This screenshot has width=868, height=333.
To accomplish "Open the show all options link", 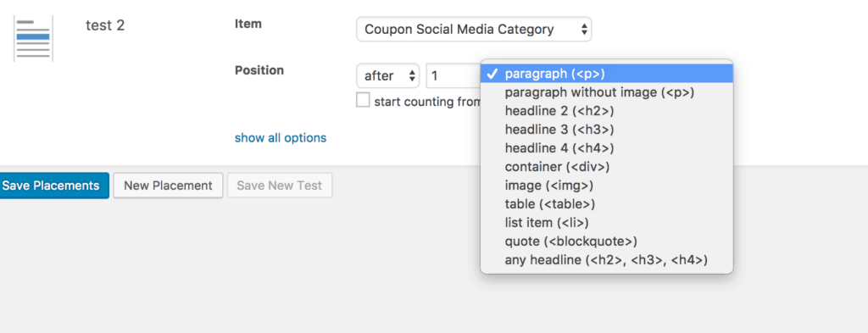I will (281, 138).
